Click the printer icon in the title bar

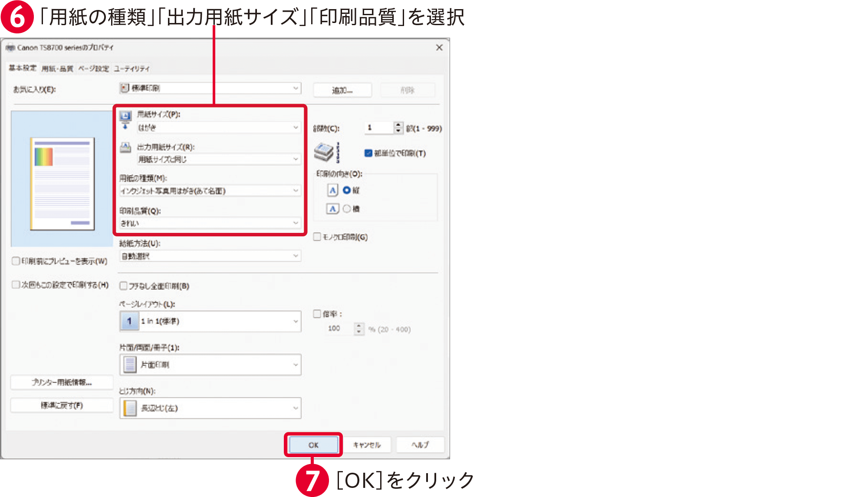(x=10, y=48)
